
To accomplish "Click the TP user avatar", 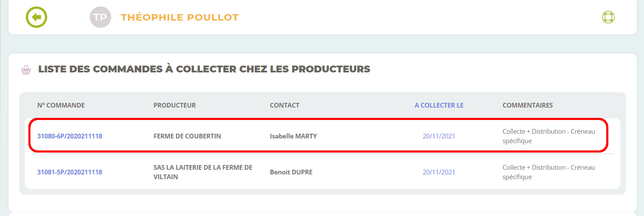I will (x=100, y=17).
